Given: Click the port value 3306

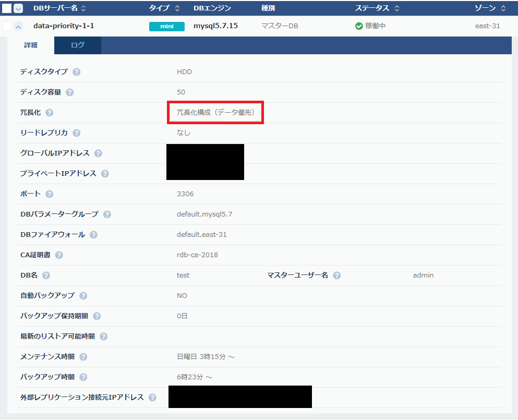Looking at the screenshot, I should pos(185,194).
